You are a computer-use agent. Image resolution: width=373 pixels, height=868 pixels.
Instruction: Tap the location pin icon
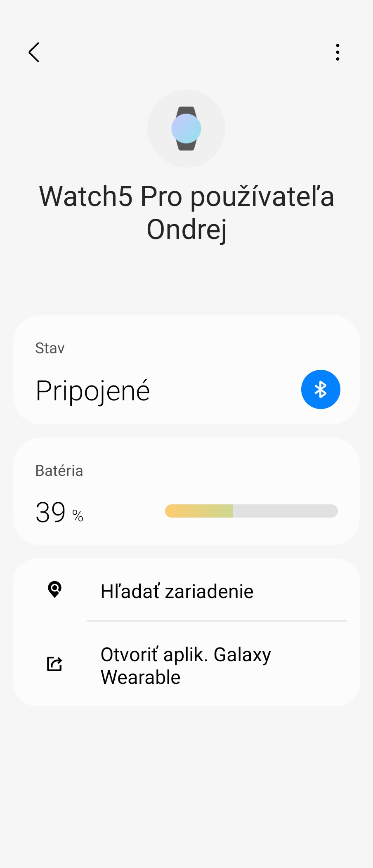pyautogui.click(x=54, y=589)
